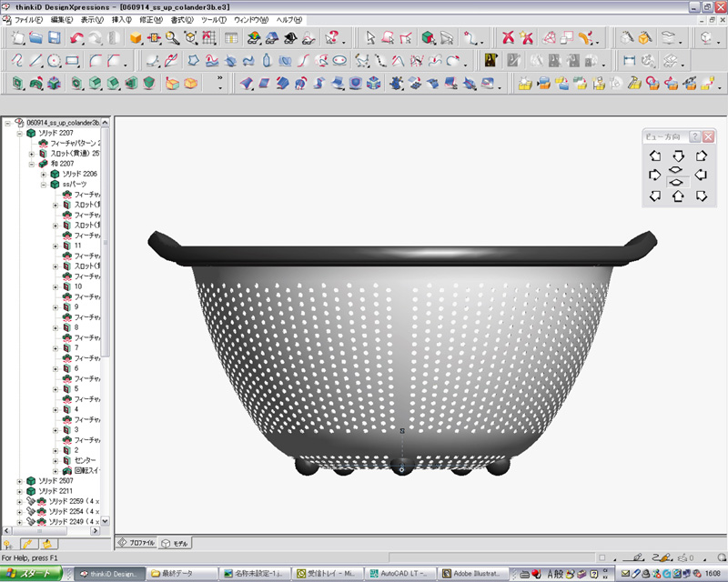Click the red X delete icon

click(508, 38)
